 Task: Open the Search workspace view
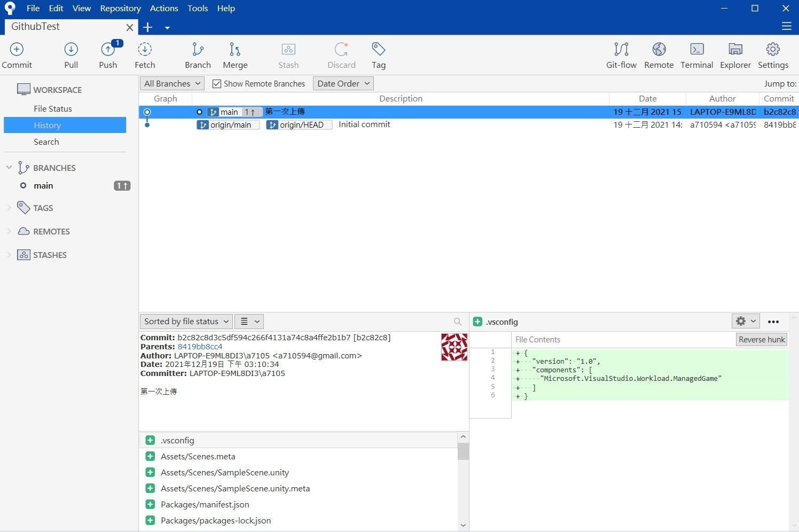click(x=46, y=142)
